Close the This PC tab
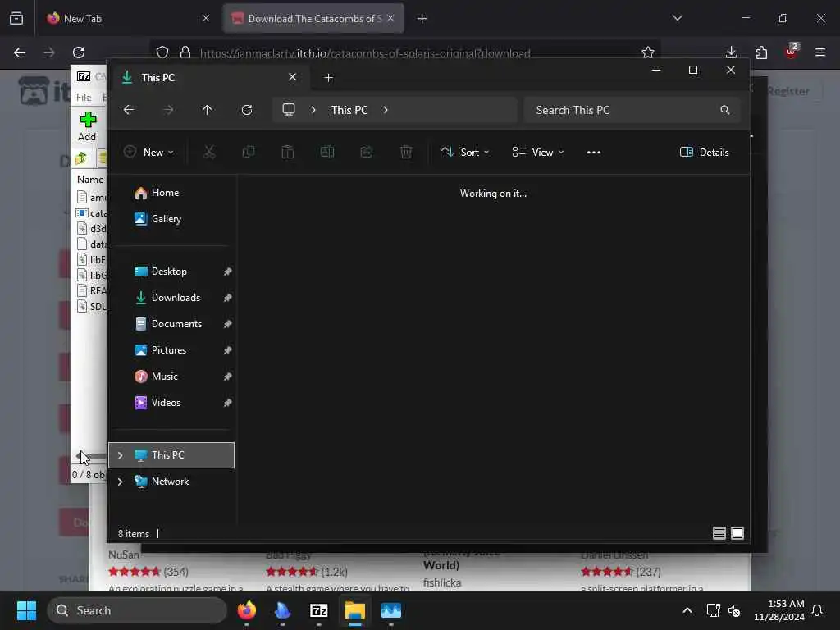The image size is (840, 630). (293, 77)
